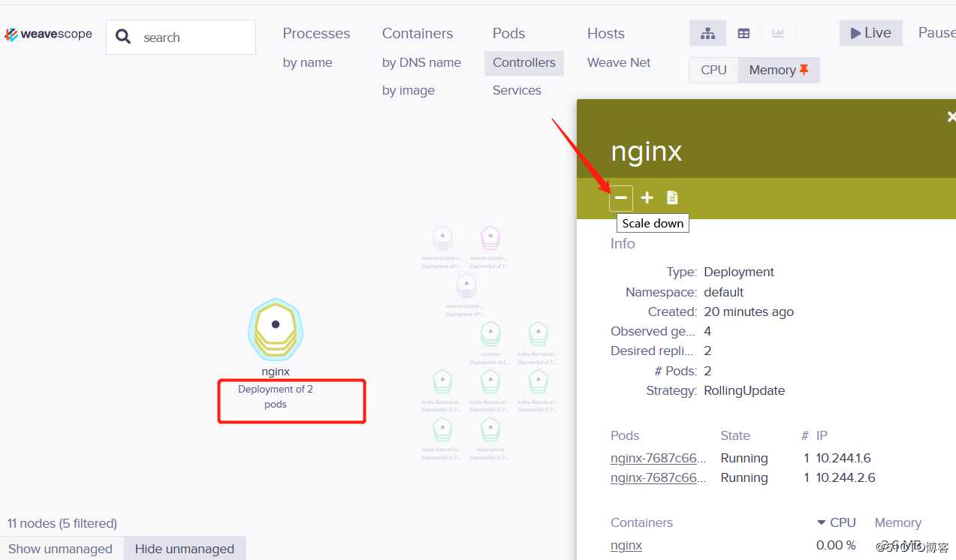Click the Containers column header
This screenshot has height=560, width=956.
pyautogui.click(x=641, y=522)
